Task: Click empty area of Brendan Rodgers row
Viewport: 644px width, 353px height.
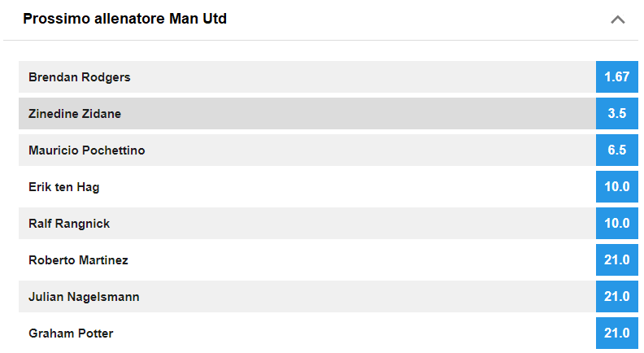Action: coord(361,76)
